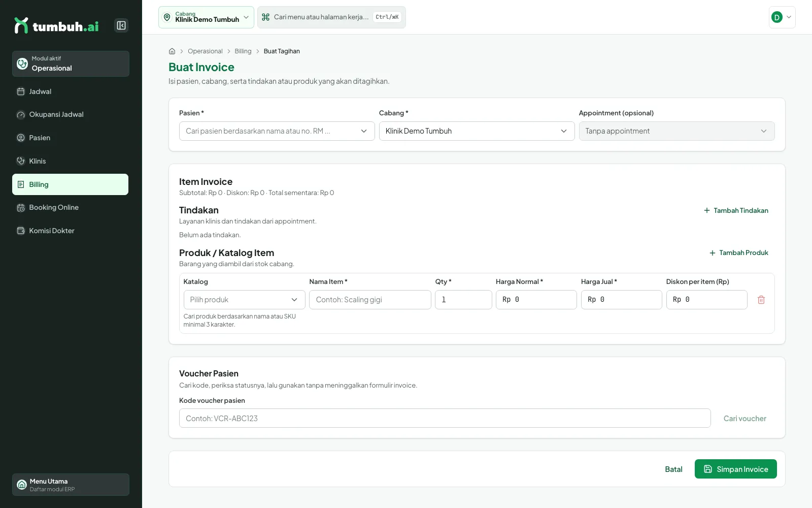Open the Tanpa appointment dropdown
Viewport: 812px width, 508px height.
(676, 131)
